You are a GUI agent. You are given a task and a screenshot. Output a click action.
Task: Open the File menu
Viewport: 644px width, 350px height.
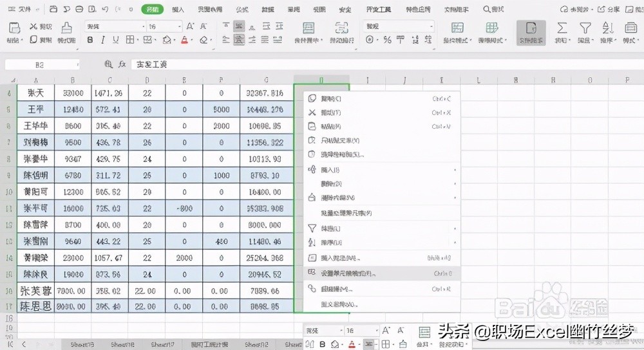(21, 9)
